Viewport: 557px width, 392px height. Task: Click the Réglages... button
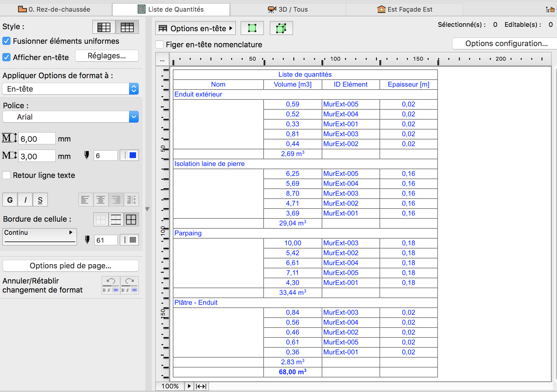point(107,56)
